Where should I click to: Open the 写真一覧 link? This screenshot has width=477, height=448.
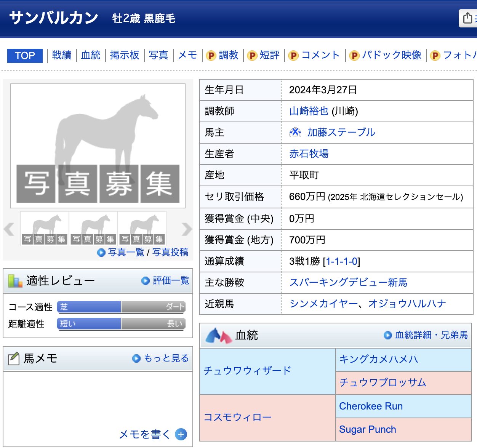(126, 253)
